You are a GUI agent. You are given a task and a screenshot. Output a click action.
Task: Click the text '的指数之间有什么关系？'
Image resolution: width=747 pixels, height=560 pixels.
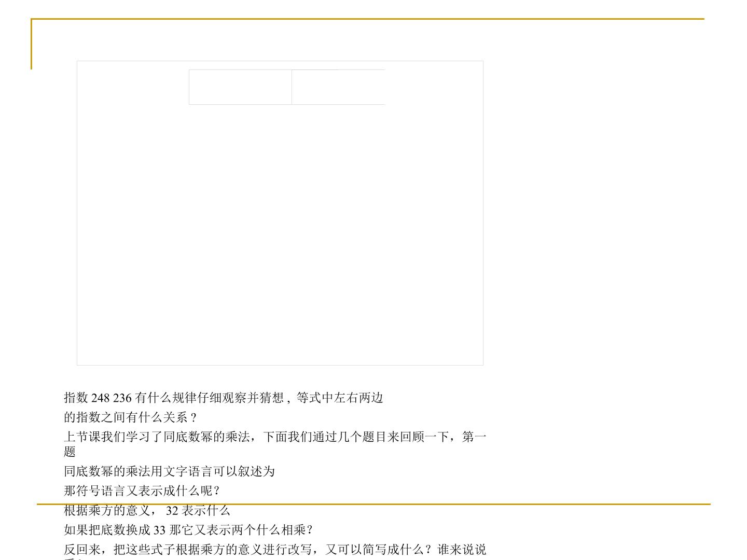tap(131, 417)
